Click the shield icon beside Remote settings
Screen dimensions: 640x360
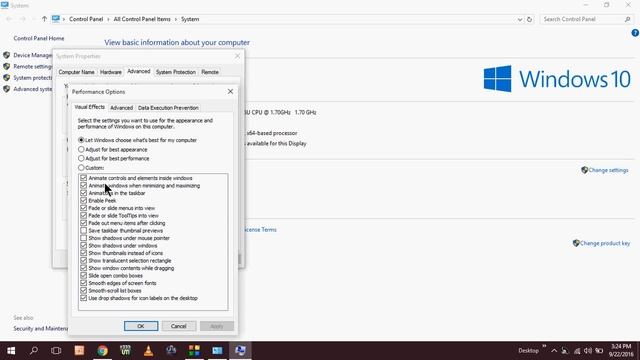point(7,66)
